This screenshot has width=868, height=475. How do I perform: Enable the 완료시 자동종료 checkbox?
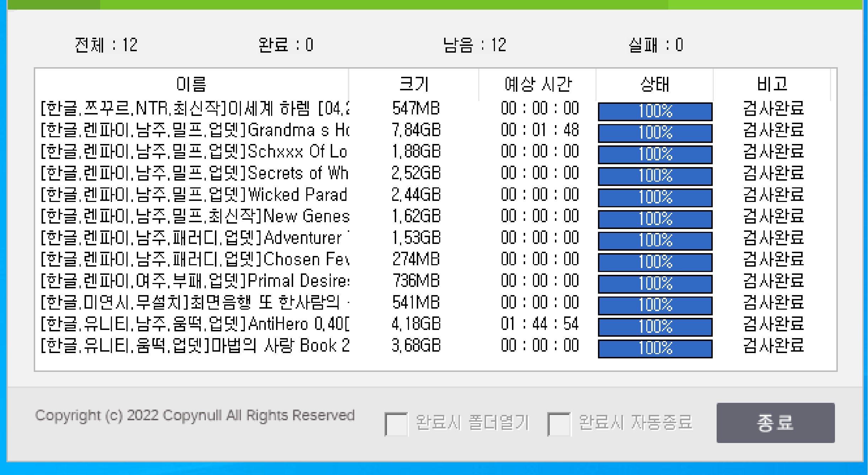[x=559, y=423]
